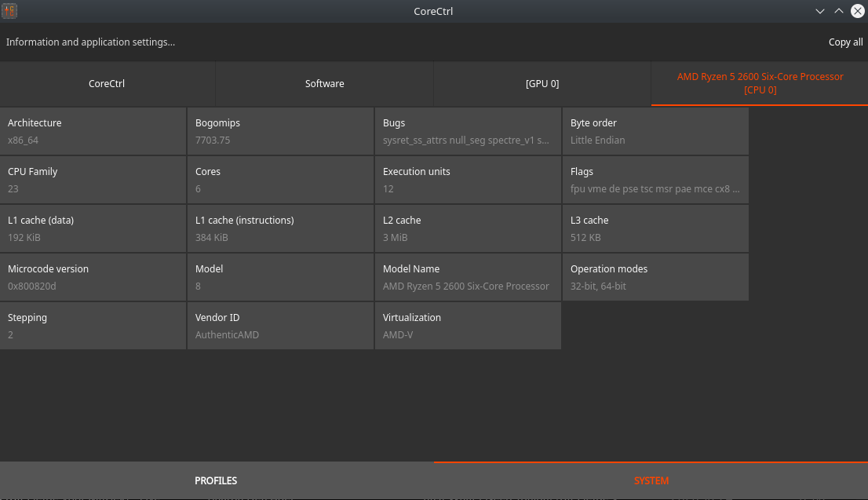Minimize the CoreCtrl window
This screenshot has height=500, width=868.
[x=820, y=11]
